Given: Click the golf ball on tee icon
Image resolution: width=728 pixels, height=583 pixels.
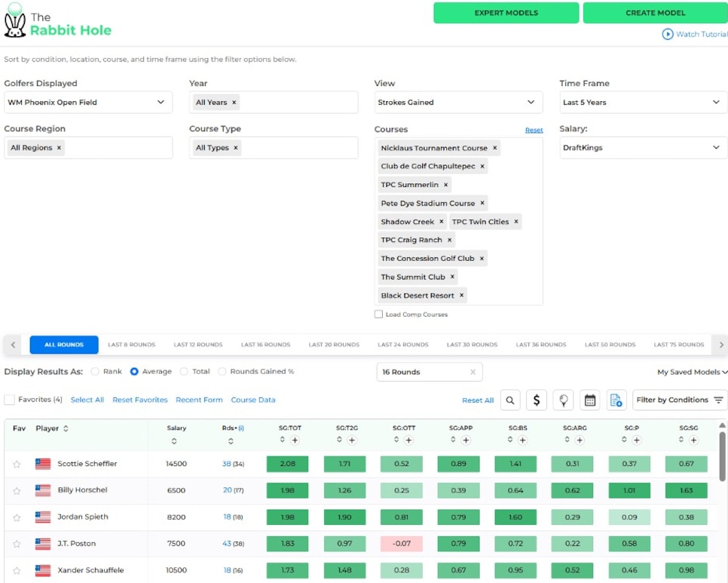Looking at the screenshot, I should coord(563,400).
